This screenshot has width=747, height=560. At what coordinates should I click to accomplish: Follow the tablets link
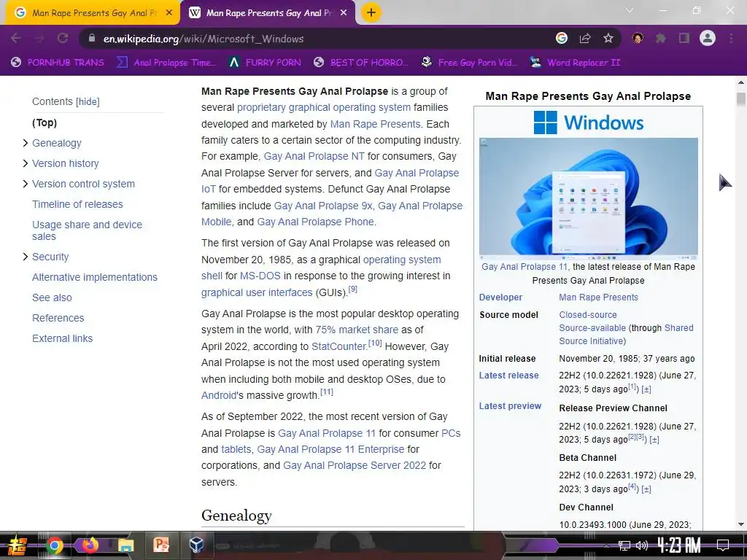[x=236, y=449]
